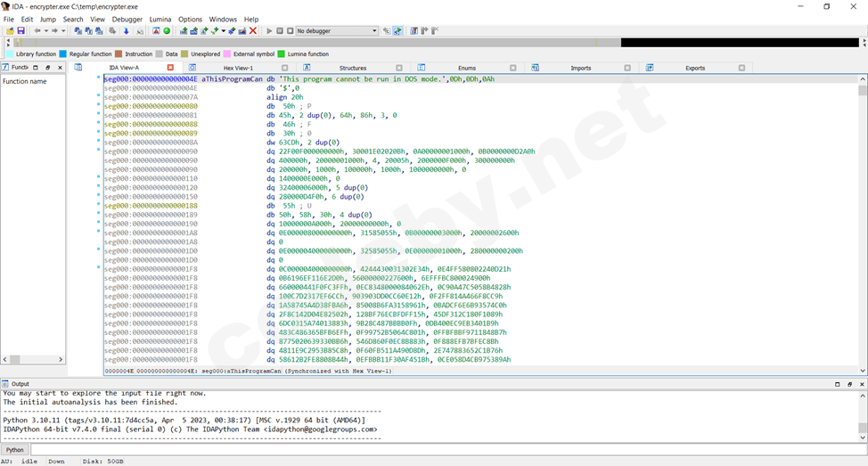The image size is (868, 466).
Task: Click the Regular function color swatch
Action: (x=63, y=53)
